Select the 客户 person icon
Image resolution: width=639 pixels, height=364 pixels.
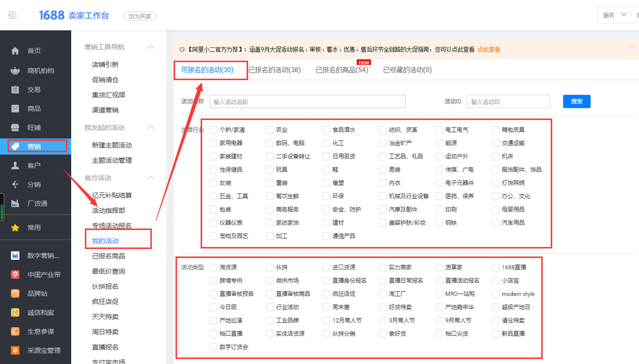tap(15, 165)
